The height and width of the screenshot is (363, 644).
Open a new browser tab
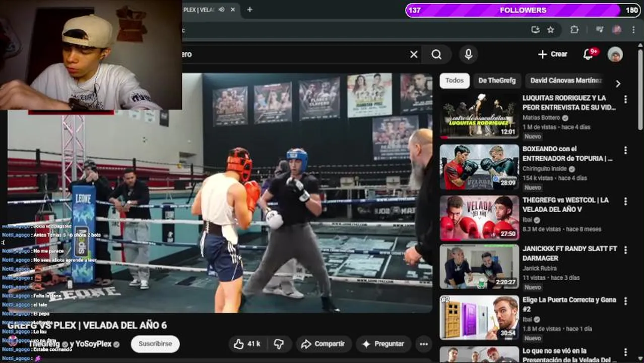tap(249, 10)
